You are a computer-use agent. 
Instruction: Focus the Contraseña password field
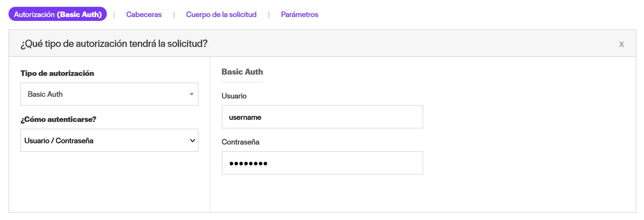point(322,163)
